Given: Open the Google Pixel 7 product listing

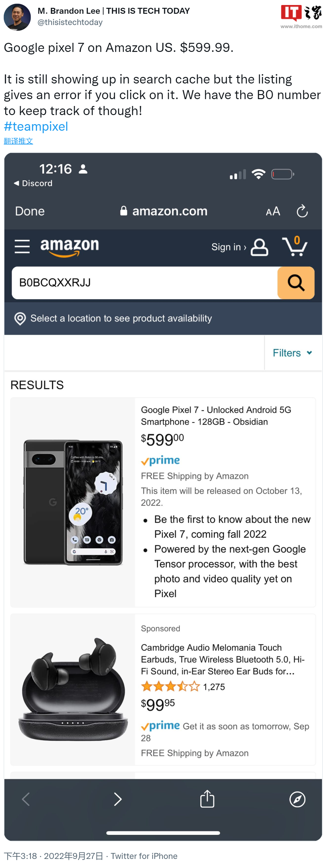Looking at the screenshot, I should point(217,416).
